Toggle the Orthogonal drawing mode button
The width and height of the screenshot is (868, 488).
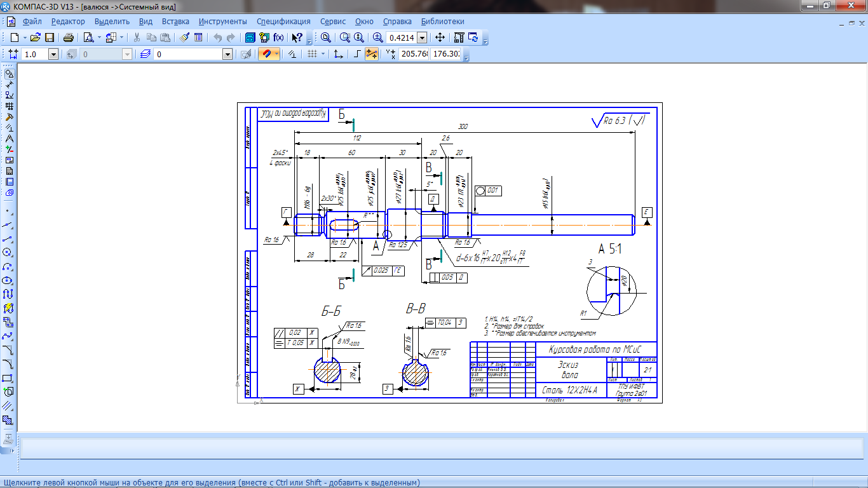[357, 55]
